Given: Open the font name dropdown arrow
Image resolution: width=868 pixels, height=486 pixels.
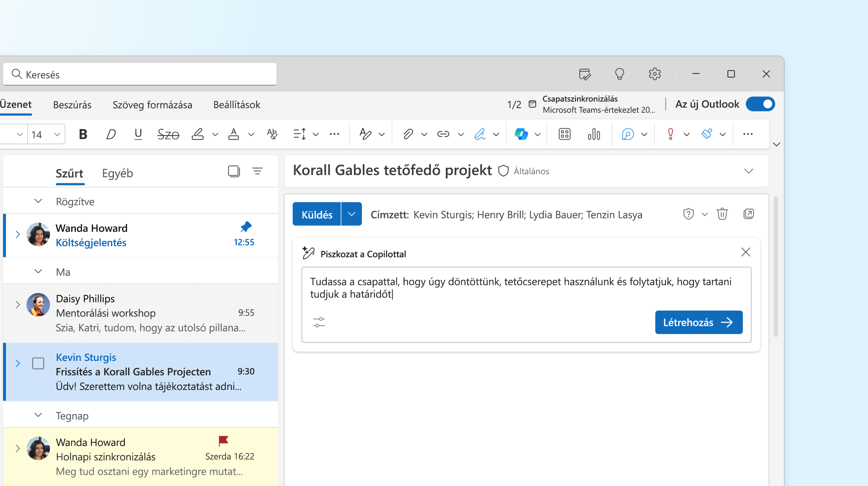Looking at the screenshot, I should click(20, 134).
